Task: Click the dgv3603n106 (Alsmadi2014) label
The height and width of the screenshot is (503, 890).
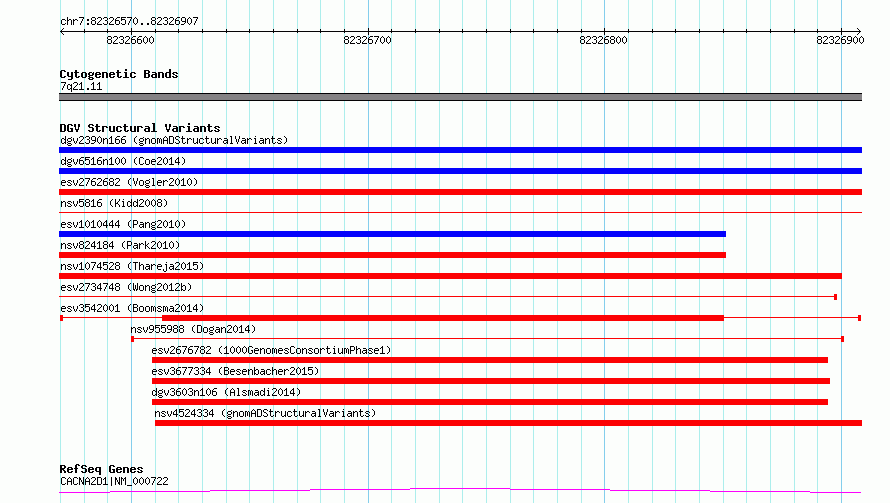Action: [226, 392]
